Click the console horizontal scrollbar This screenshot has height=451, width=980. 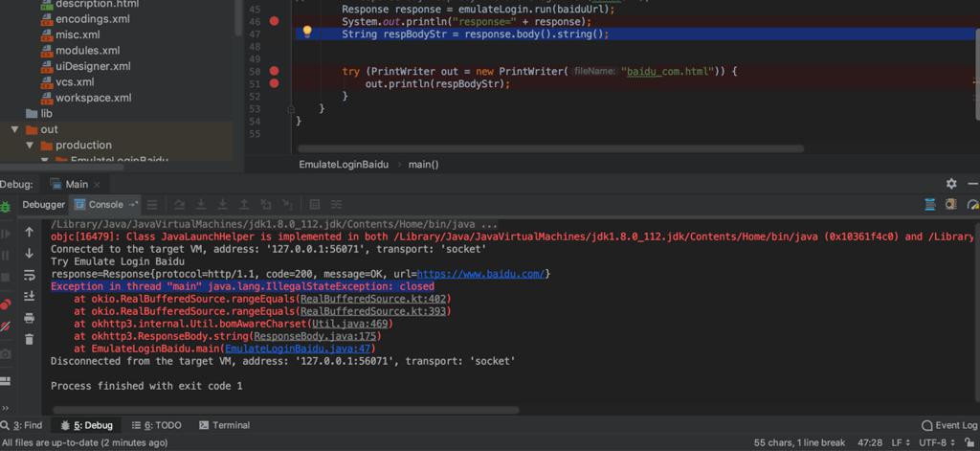[x=285, y=411]
